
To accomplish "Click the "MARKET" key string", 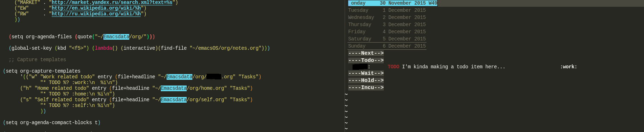I will 29,3.
